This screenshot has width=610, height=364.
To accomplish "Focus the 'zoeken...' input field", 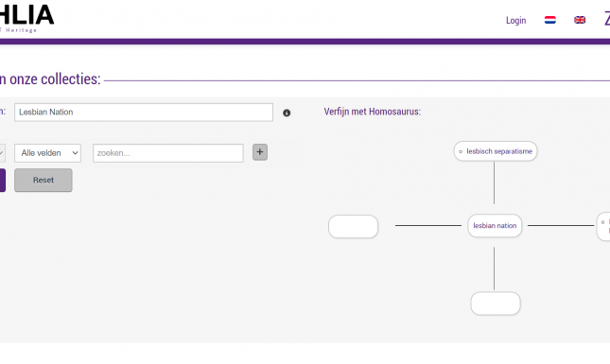I will pos(168,153).
